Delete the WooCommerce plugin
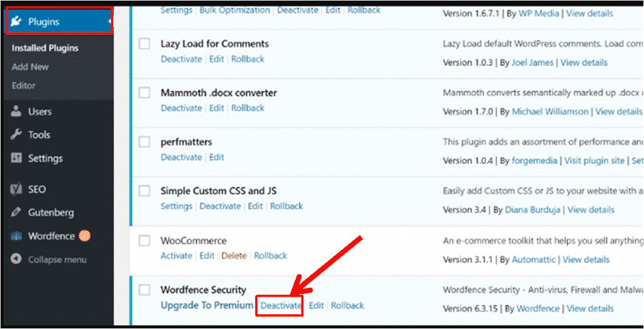 pos(234,255)
